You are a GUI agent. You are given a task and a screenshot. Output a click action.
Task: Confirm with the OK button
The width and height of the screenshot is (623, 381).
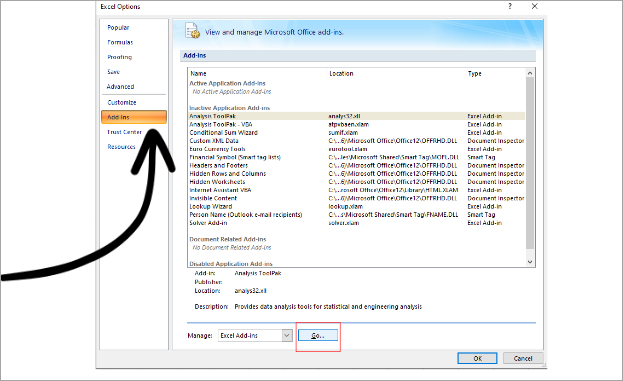click(477, 358)
